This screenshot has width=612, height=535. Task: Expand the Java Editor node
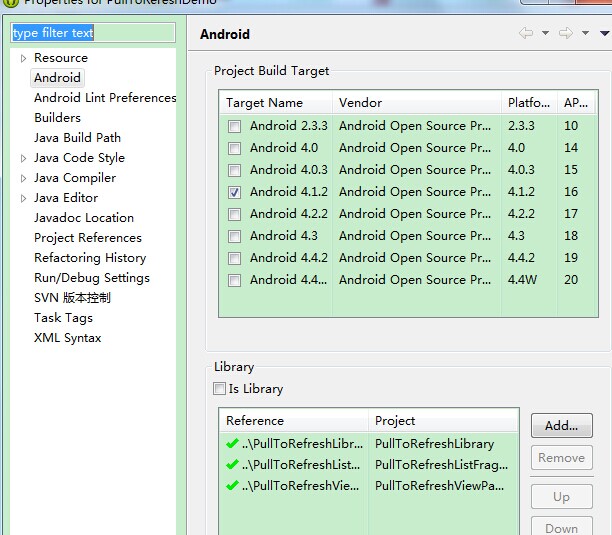point(23,198)
